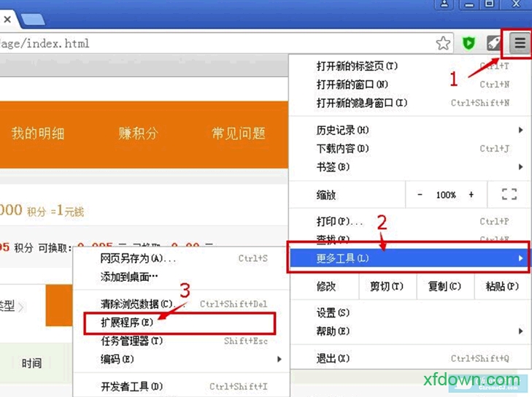Expand the 更多工具 submenu
Screen dimensions: 532x397
coord(408,258)
